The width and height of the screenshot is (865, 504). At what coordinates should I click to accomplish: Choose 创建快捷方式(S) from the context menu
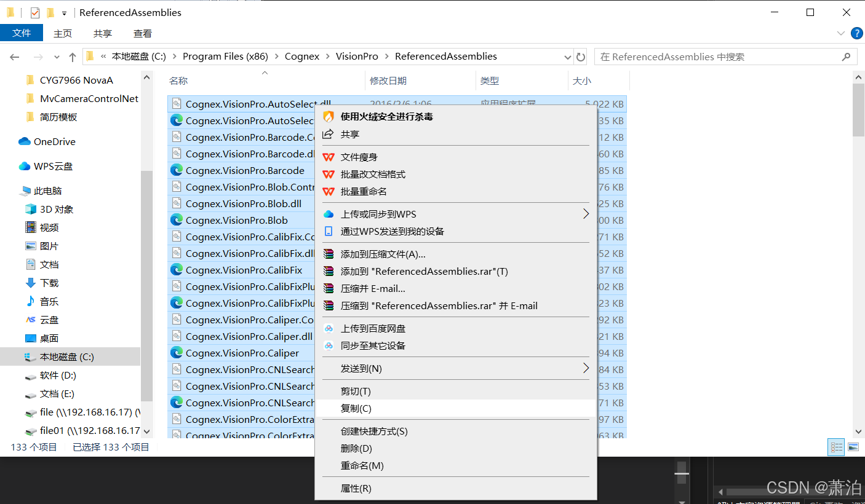[x=455, y=431]
